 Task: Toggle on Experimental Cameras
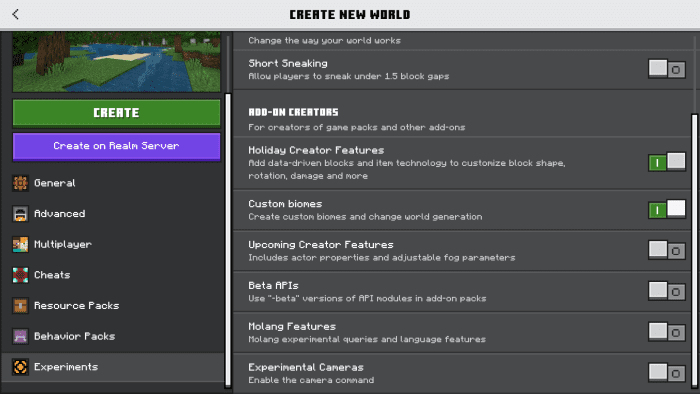point(667,373)
